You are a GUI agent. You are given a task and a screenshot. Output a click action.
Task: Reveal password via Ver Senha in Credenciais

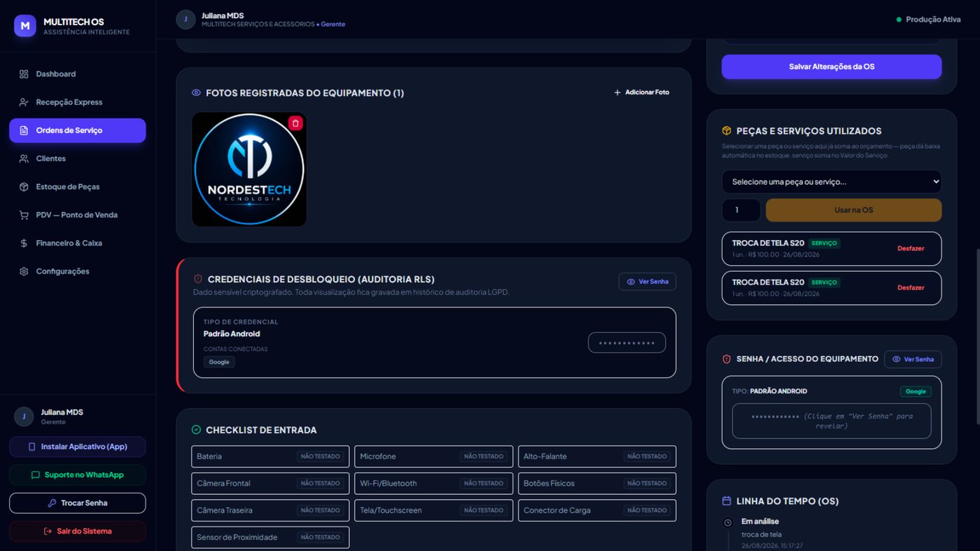tap(647, 281)
